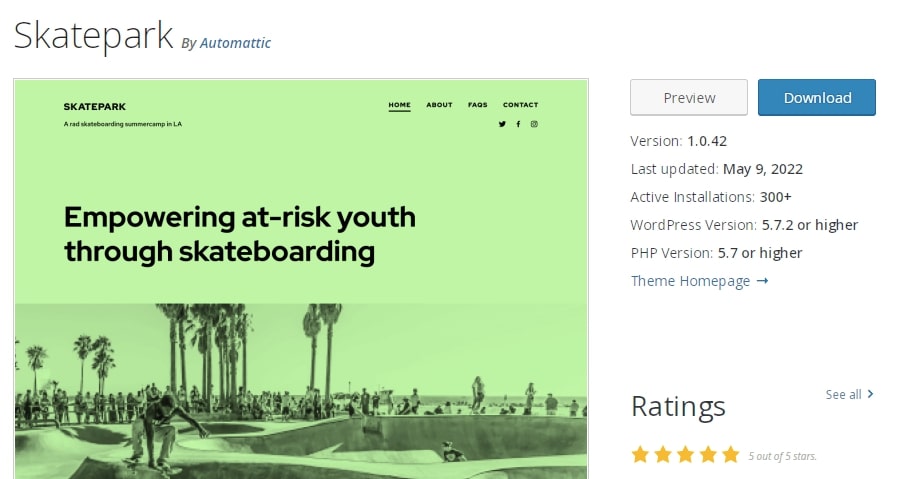Screen dimensions: 912x479
Task: Click the fifth rating star
Action: tap(731, 455)
